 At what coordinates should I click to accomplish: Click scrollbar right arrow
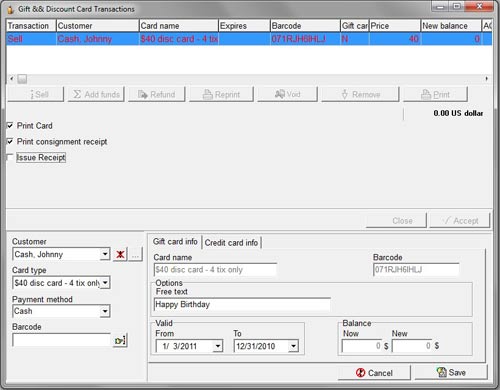(x=487, y=79)
